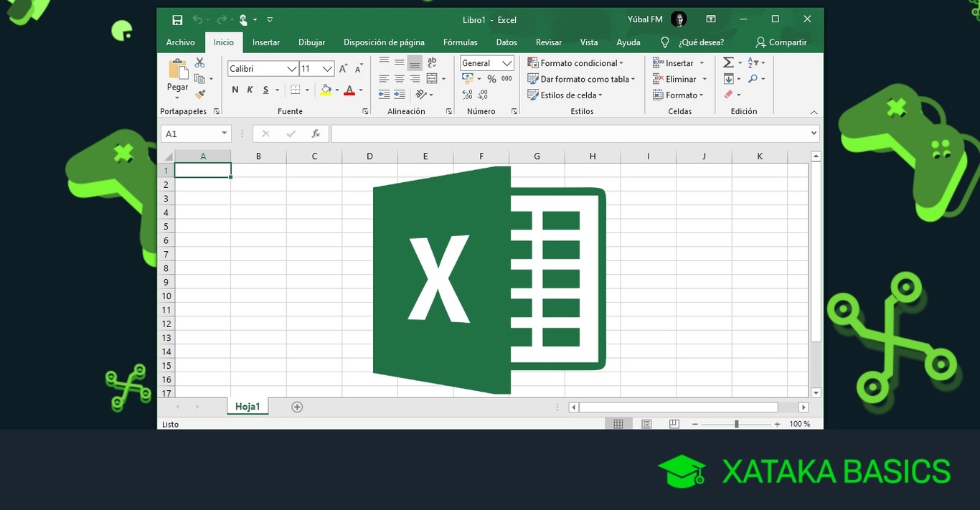The height and width of the screenshot is (510, 980).
Task: Align text left
Action: 384,78
